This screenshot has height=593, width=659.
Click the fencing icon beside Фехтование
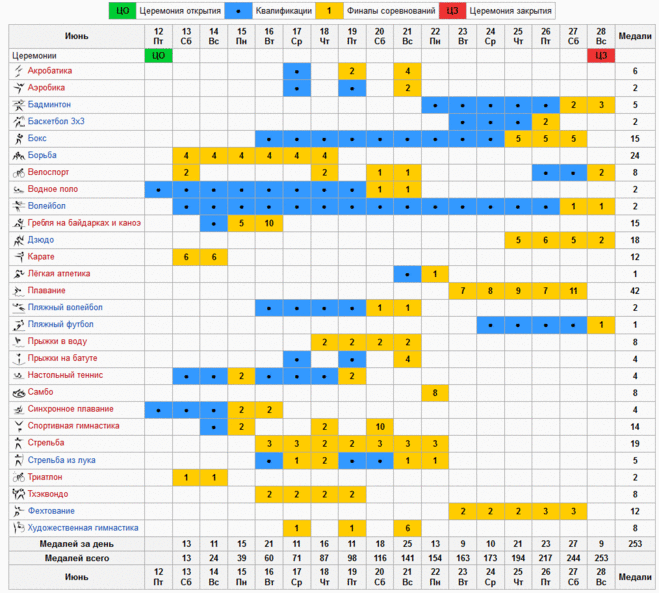18,511
